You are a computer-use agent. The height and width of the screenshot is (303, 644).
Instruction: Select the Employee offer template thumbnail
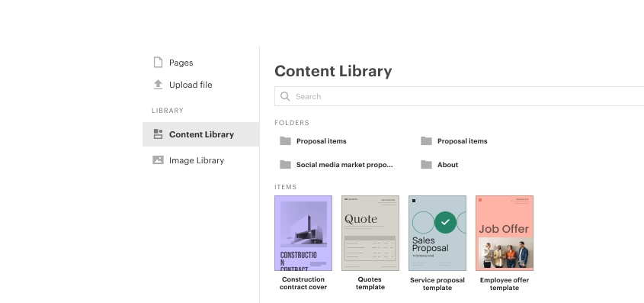tap(505, 233)
